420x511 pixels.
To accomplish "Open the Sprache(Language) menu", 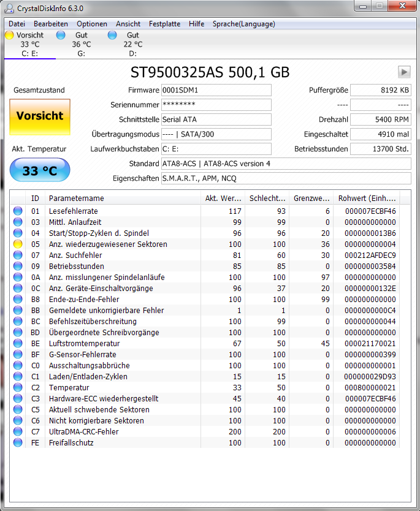I will tap(244, 24).
